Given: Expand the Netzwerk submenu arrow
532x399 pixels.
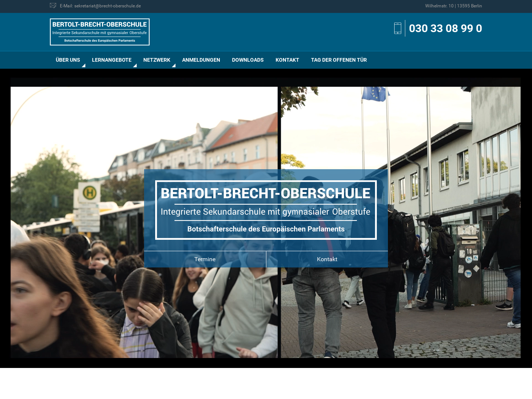Looking at the screenshot, I should click(x=174, y=65).
